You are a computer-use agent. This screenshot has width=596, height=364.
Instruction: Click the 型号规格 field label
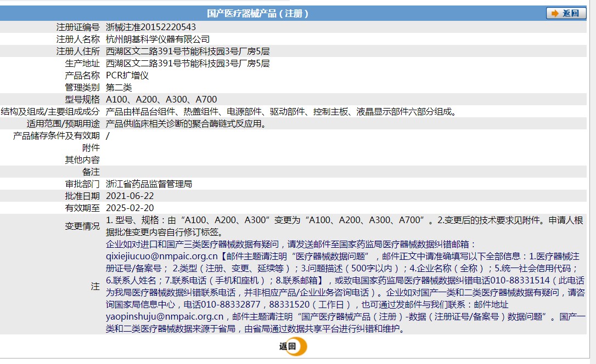82,99
